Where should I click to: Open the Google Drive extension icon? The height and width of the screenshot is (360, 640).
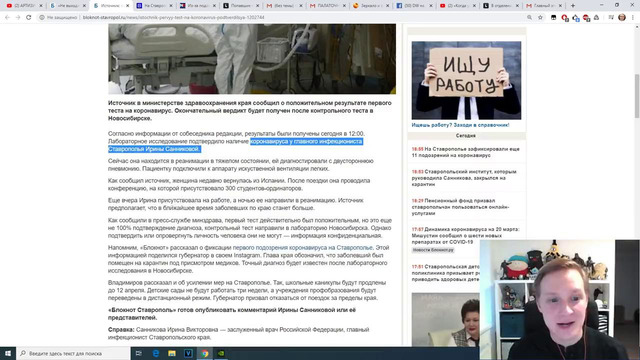tap(597, 18)
